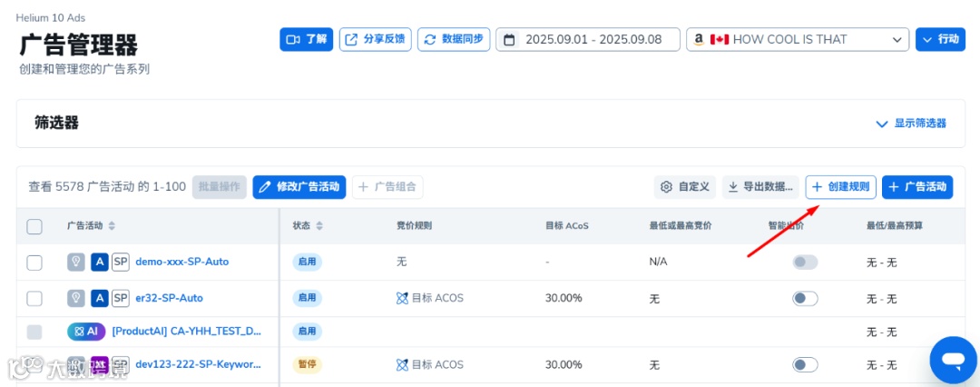Open the blue chat support bubble
The image size is (980, 387).
(953, 360)
